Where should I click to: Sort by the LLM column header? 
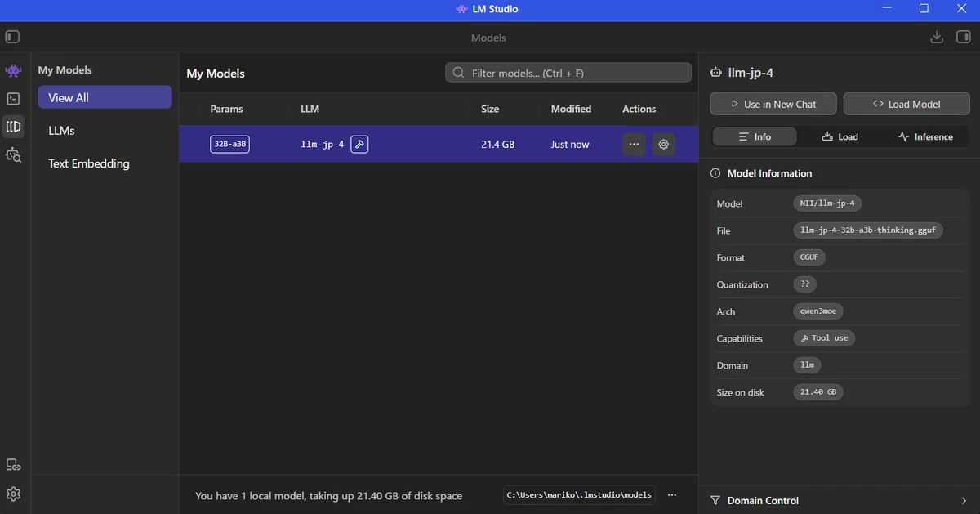click(310, 109)
